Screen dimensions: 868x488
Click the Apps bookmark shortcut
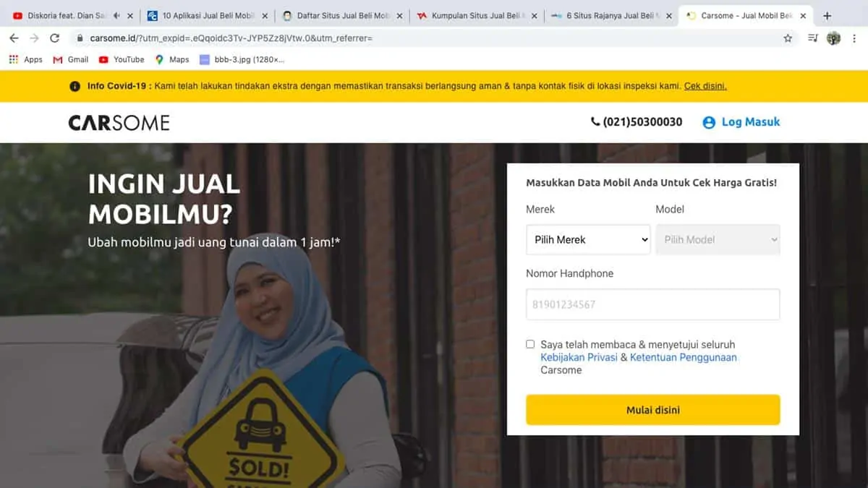25,60
